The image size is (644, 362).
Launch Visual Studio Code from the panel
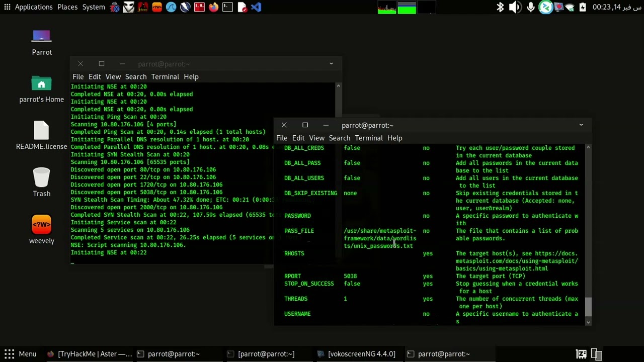(256, 7)
